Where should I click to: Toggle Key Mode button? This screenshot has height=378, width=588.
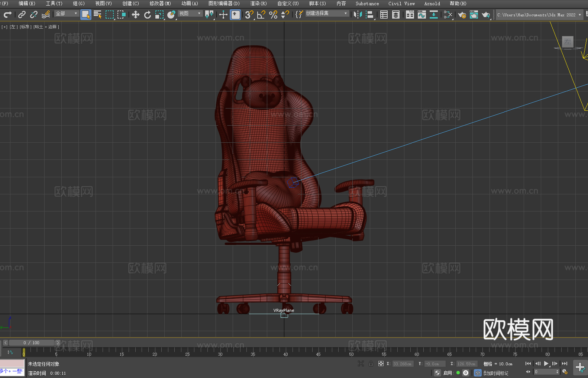click(x=528, y=372)
